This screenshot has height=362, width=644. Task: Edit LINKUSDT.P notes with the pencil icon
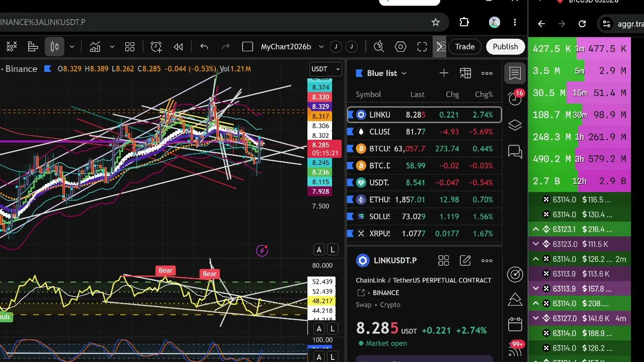click(x=465, y=260)
